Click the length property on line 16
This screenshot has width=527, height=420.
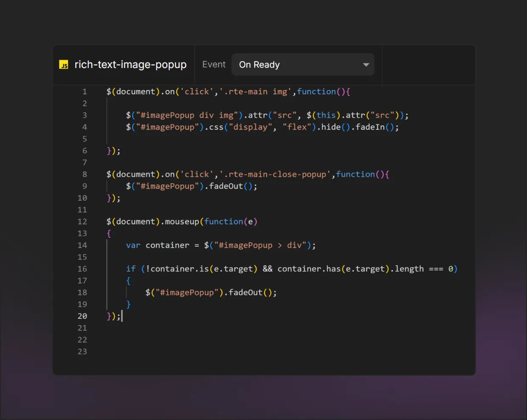click(x=409, y=269)
